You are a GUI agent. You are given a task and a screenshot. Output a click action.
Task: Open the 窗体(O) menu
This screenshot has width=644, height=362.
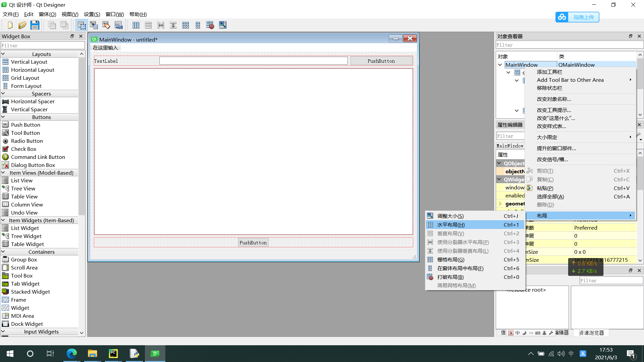(x=47, y=14)
